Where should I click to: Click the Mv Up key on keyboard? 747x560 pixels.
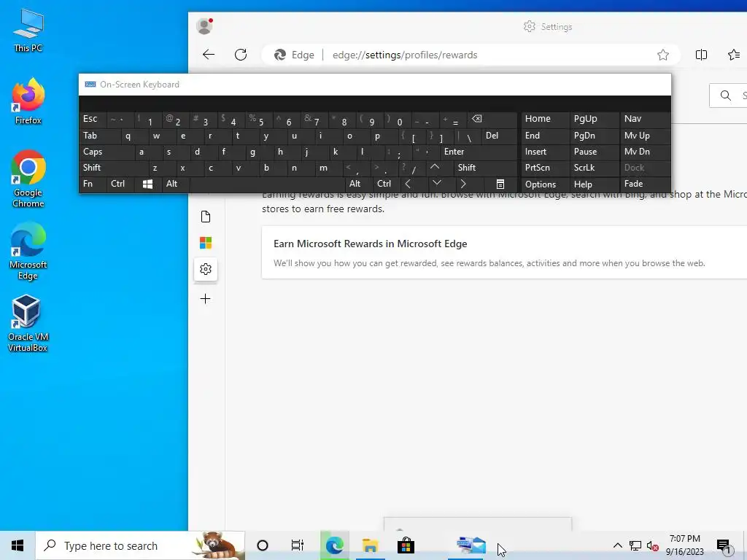click(x=645, y=136)
